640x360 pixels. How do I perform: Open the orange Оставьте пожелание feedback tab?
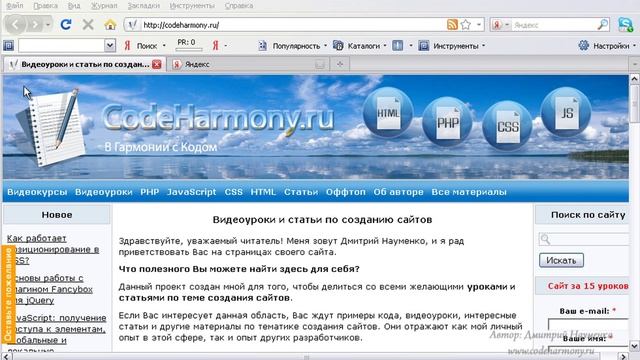(x=8, y=294)
